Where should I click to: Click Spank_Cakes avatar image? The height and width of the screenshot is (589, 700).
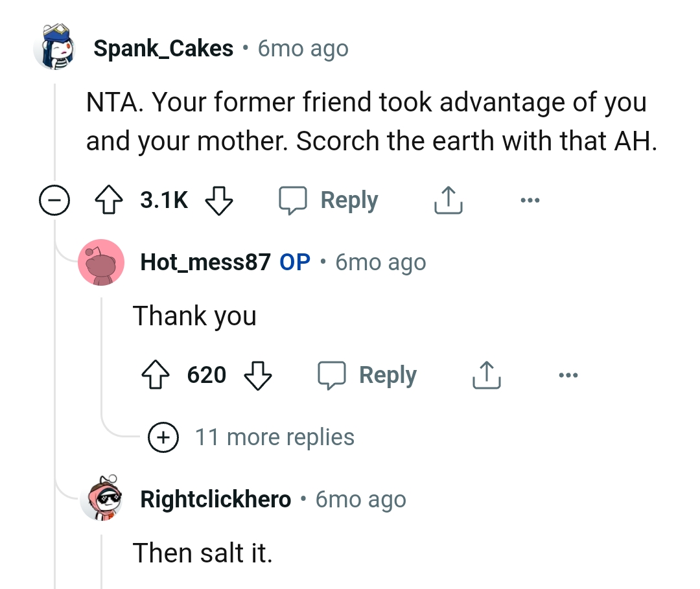(x=55, y=47)
